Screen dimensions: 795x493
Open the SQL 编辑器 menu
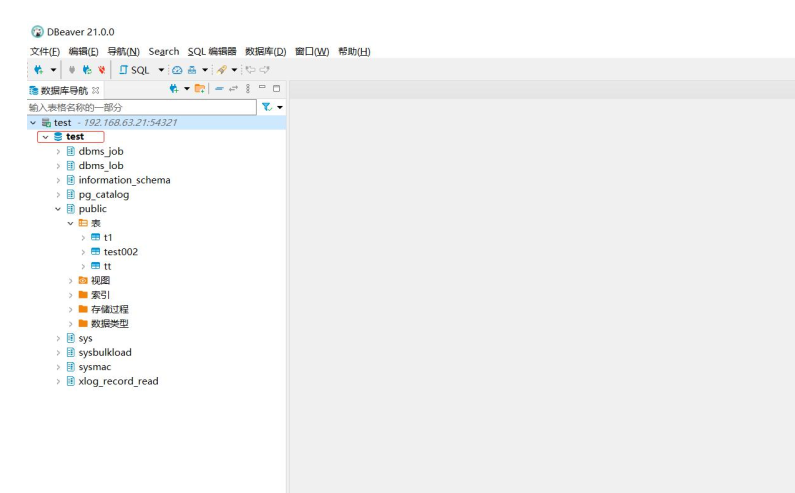212,51
